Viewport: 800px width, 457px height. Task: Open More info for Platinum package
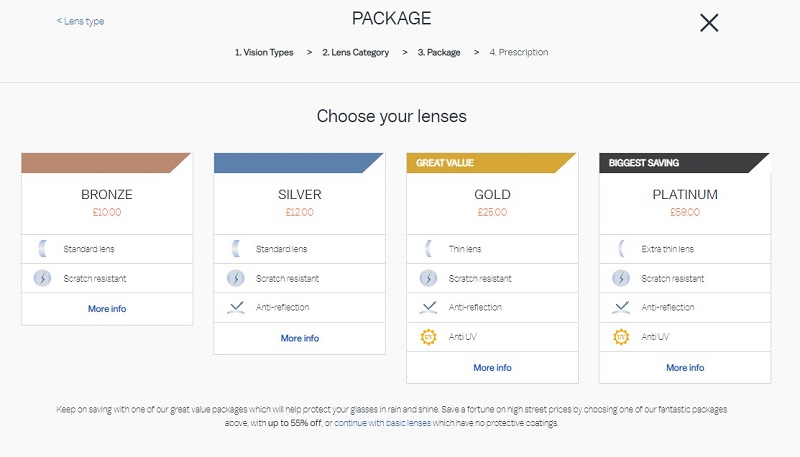coord(685,368)
